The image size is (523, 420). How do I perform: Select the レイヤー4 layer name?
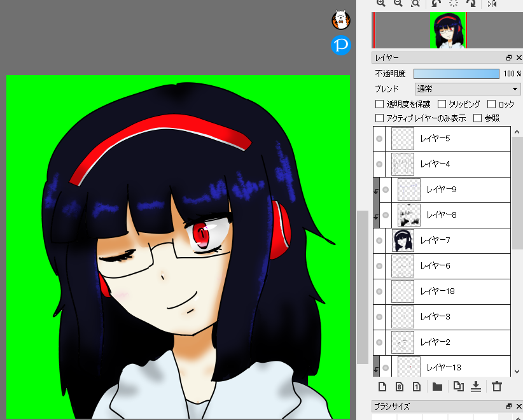coord(435,164)
